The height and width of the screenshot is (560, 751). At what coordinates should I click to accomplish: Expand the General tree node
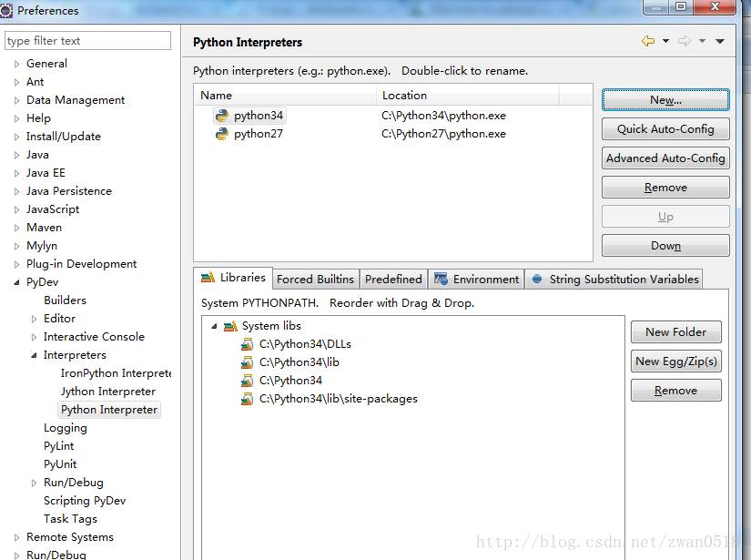pyautogui.click(x=16, y=64)
